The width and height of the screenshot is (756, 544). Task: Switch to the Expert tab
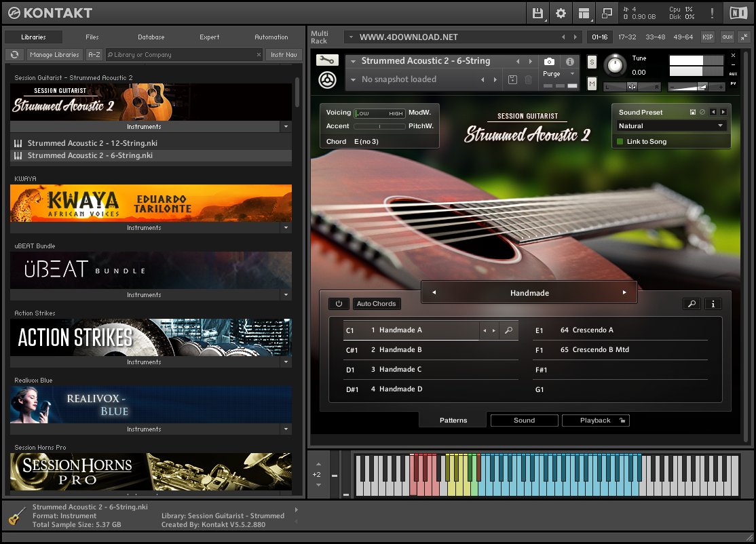[x=209, y=37]
